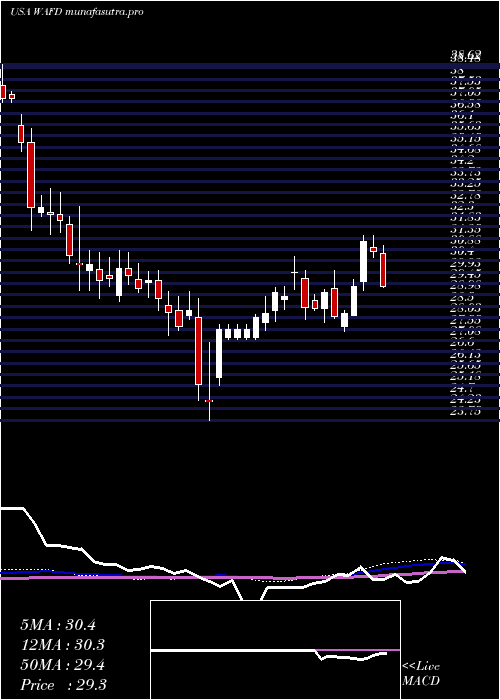The width and height of the screenshot is (500, 700).
Task: Click the 'USA WAFD munafasutra.pro' chart title
Action: (x=77, y=12)
